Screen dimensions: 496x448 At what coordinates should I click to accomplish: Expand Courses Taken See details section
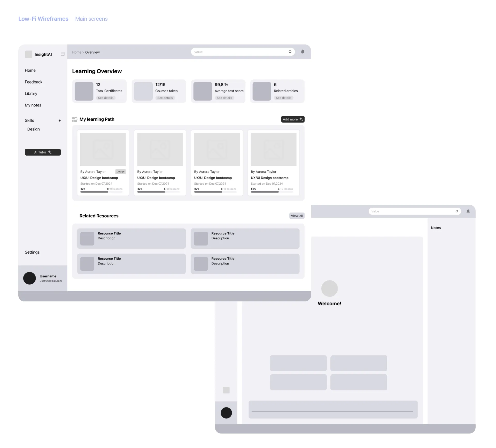tap(165, 98)
